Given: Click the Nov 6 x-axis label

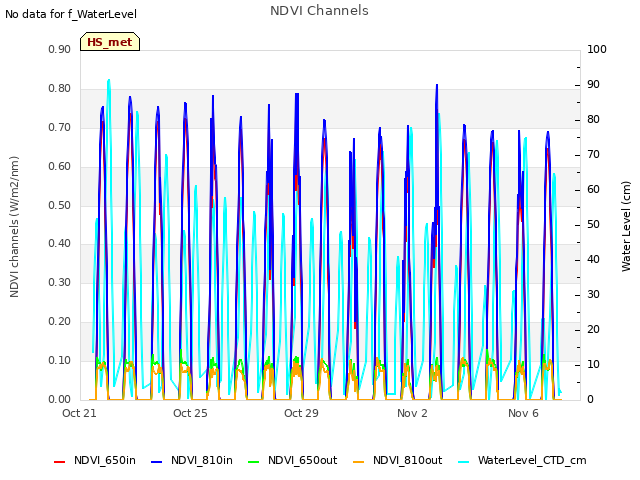Looking at the screenshot, I should [x=523, y=413].
